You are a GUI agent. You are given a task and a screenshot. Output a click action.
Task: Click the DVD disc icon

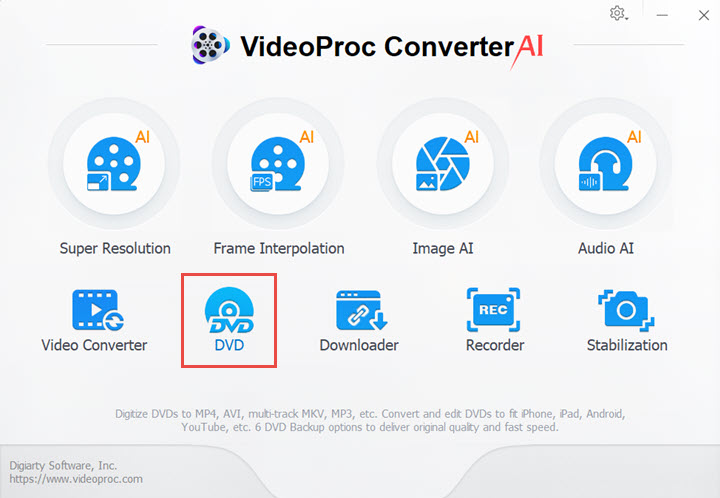click(229, 310)
